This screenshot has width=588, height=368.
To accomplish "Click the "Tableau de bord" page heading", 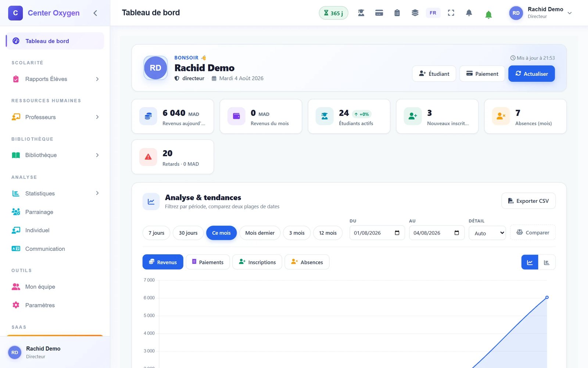I will pos(151,13).
